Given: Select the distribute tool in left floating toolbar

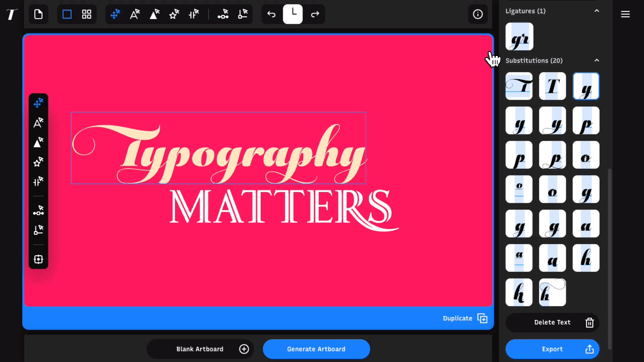Looking at the screenshot, I should pyautogui.click(x=38, y=210).
